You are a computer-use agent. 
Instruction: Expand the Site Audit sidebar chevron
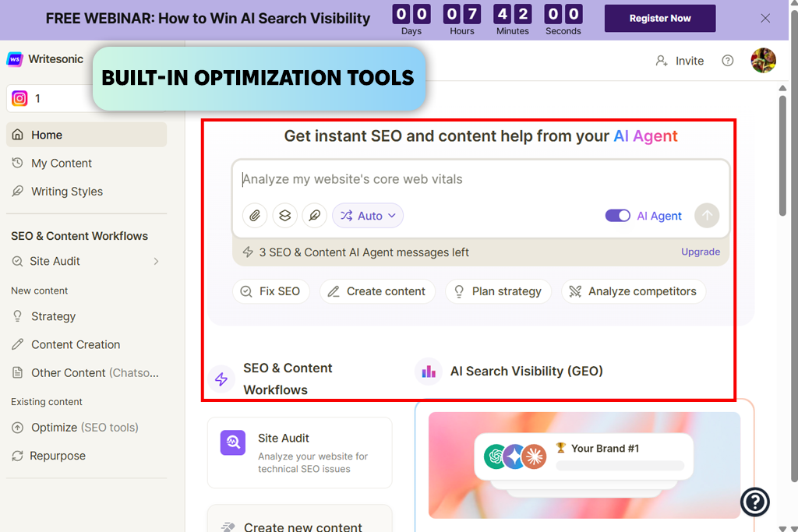(x=156, y=261)
